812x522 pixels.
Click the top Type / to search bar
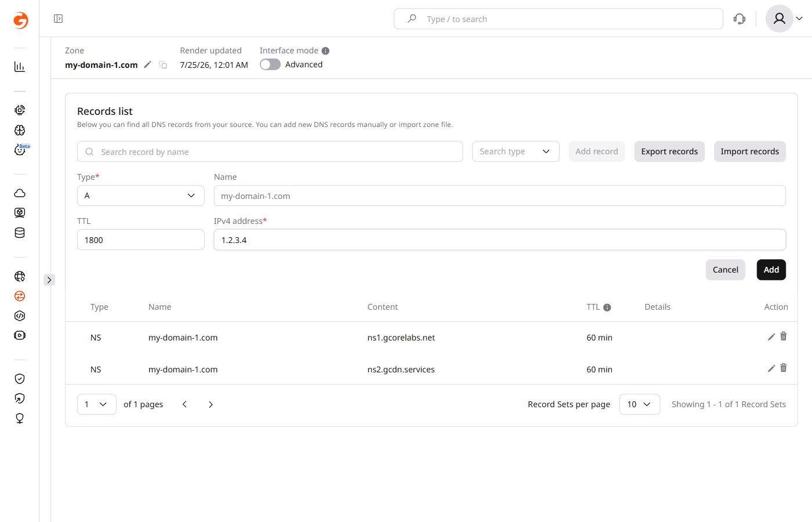pos(559,19)
